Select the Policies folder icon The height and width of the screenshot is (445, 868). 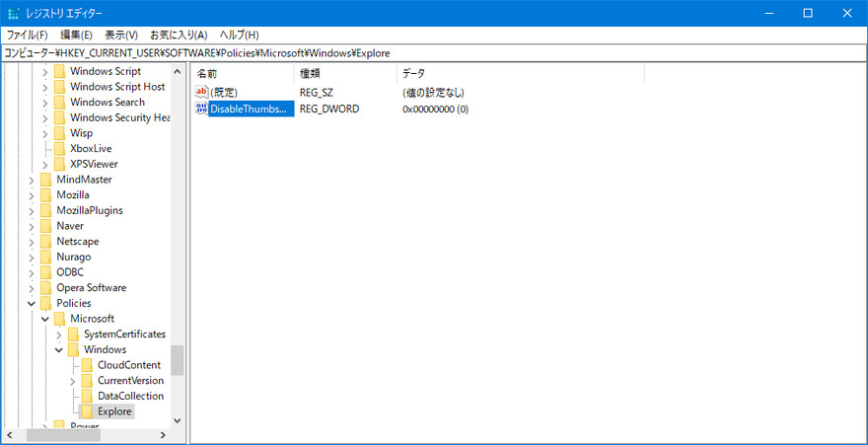point(46,304)
